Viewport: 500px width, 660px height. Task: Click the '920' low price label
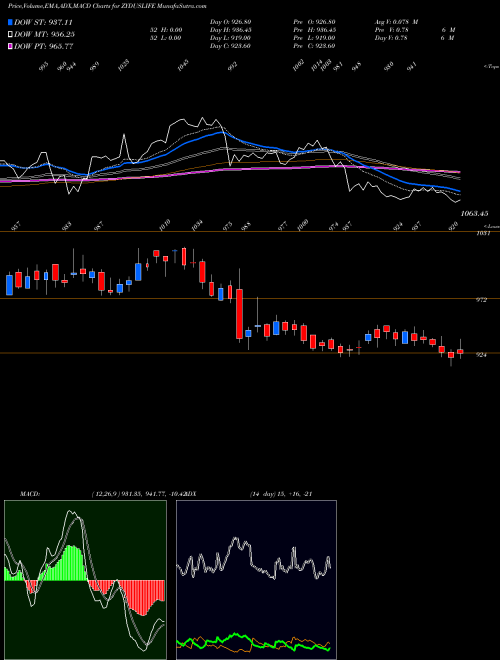point(453,226)
